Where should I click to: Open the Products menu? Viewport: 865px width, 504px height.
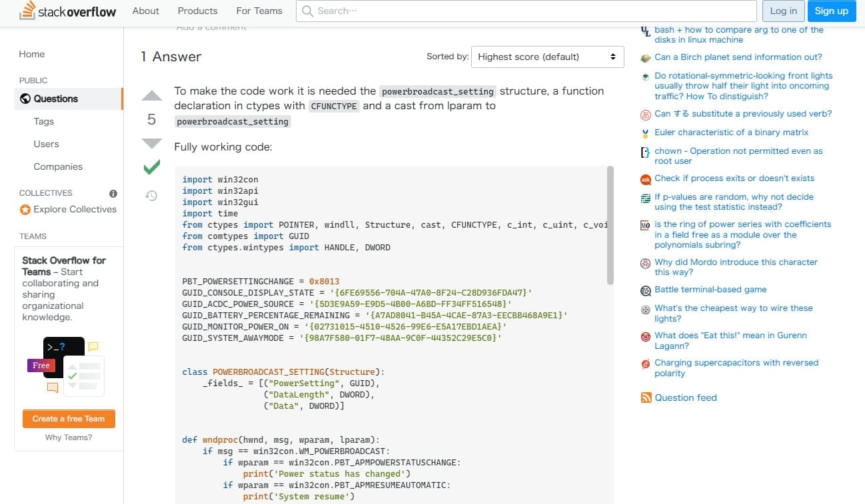(x=197, y=11)
